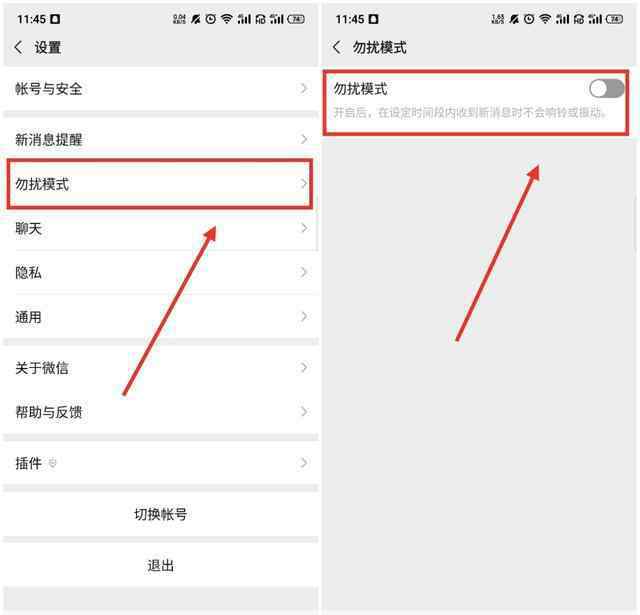Viewport: 640px width, 615px height.
Task: Tap the mute icon in right status bar
Action: (514, 19)
